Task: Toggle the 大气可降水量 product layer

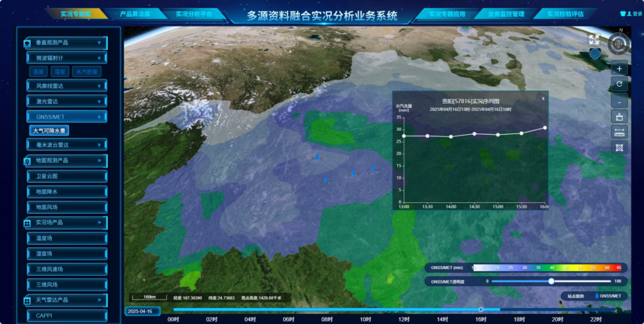Action: [x=50, y=131]
